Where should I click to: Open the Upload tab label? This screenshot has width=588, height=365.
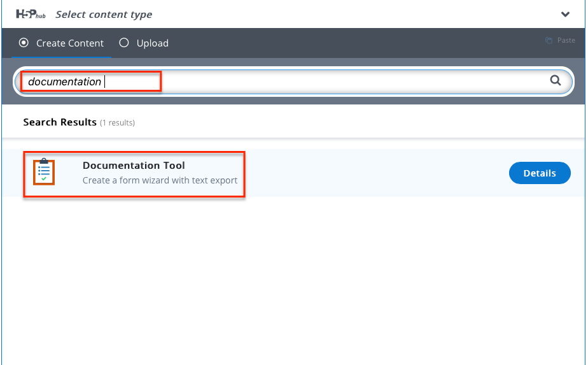(152, 43)
